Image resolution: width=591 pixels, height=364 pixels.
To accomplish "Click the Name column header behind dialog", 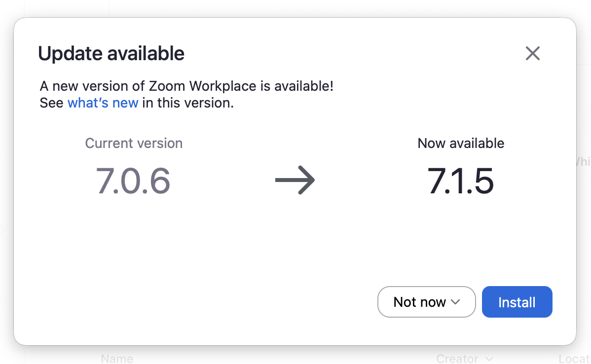I will [x=117, y=359].
